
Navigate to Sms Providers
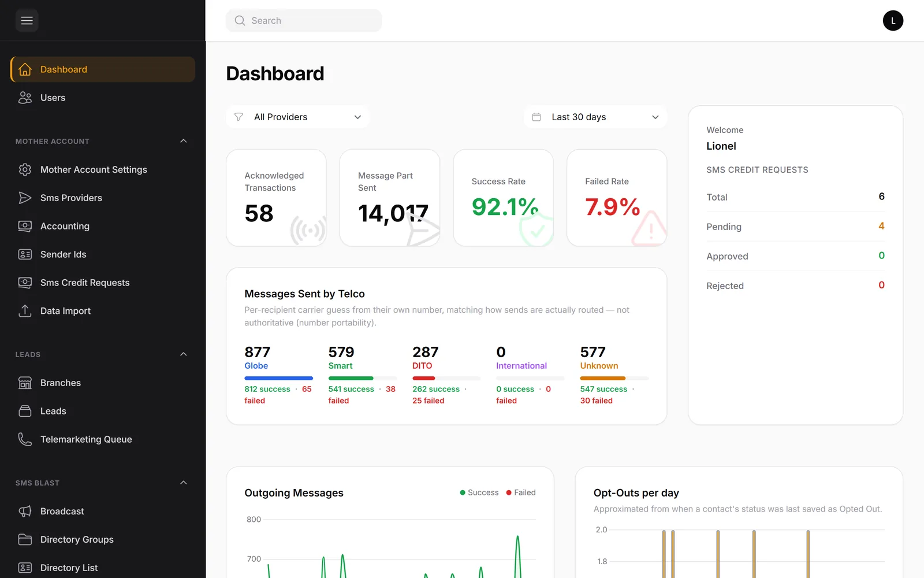pyautogui.click(x=103, y=198)
